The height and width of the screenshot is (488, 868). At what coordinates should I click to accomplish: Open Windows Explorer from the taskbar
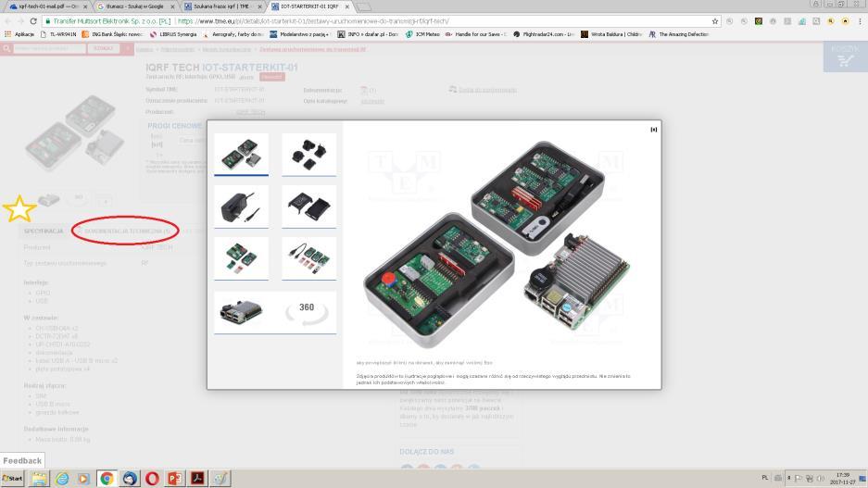click(39, 479)
